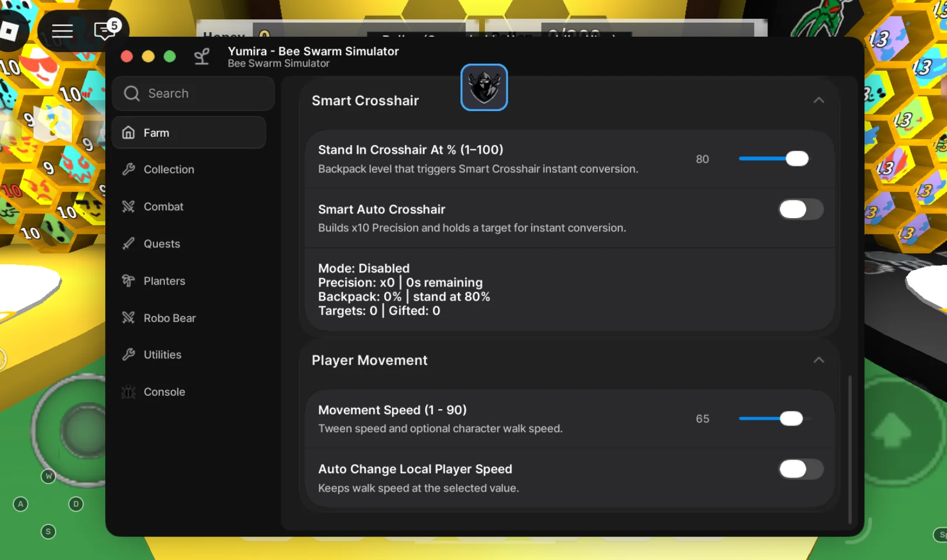Click the settings panel vertical scrollbar
The image size is (947, 560).
coord(849,449)
